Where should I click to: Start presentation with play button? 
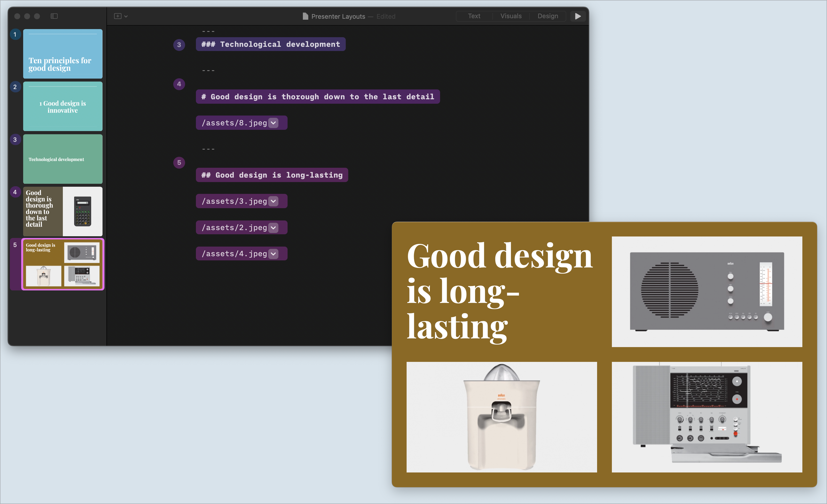click(x=578, y=16)
